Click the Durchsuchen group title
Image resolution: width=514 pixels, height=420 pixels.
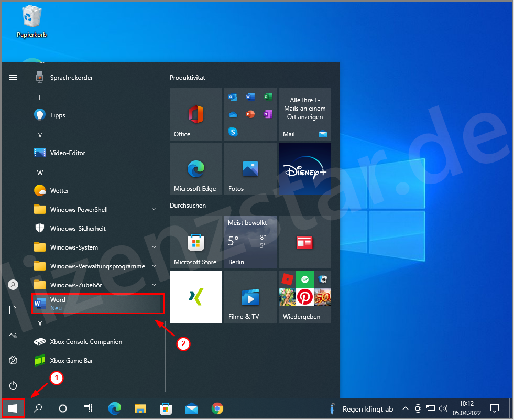coord(188,206)
